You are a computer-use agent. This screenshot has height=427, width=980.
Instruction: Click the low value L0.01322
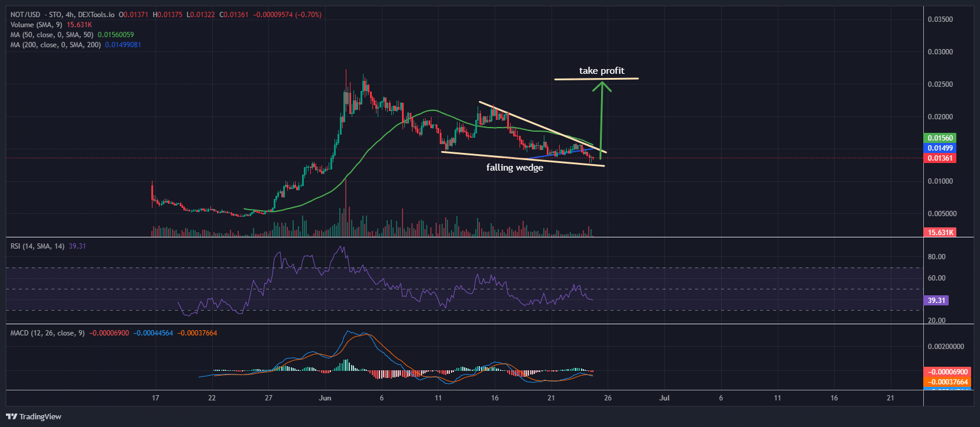coord(201,15)
